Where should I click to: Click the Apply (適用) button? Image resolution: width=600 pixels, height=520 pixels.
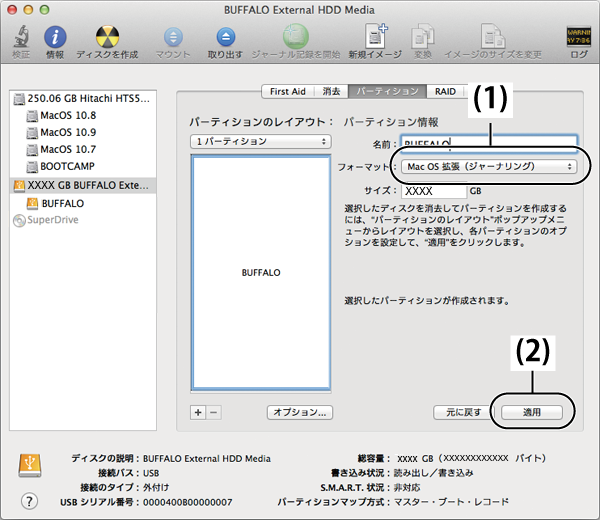(532, 412)
